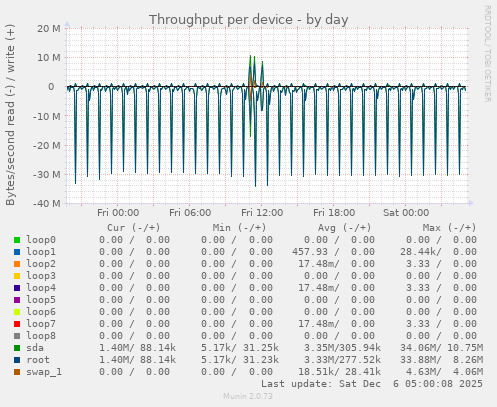Click the 'Cur (-/+)' column header
This screenshot has height=407, width=497.
(x=134, y=228)
